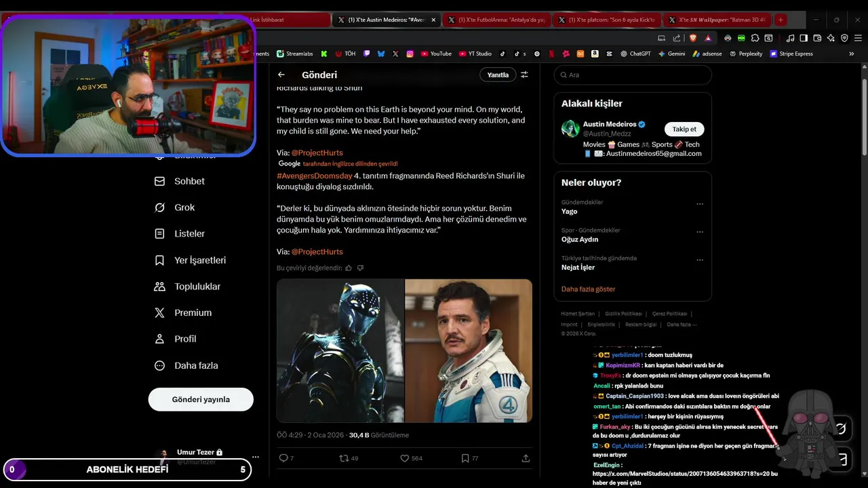Screen dimensions: 868x488
Task: Click the #AvengersDoomsday hashtag
Action: pyautogui.click(x=315, y=176)
